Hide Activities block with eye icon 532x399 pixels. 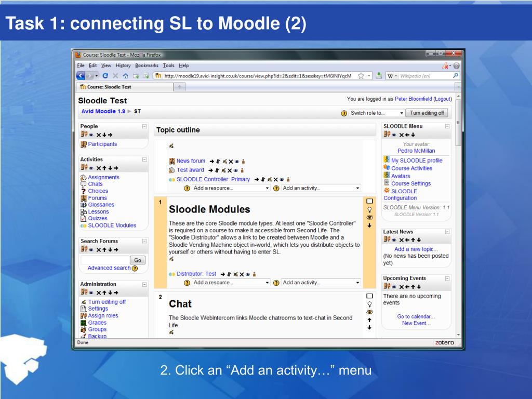[x=91, y=168]
